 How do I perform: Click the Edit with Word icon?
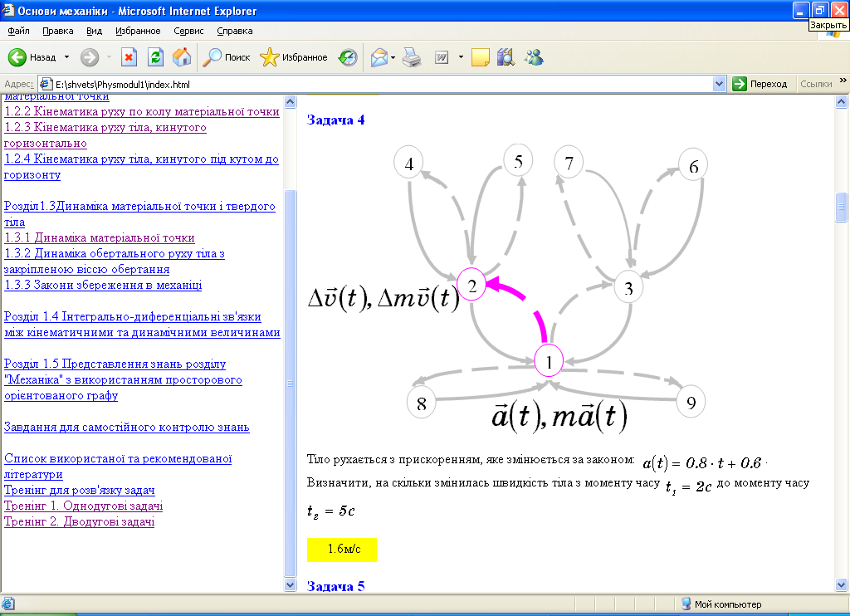442,57
